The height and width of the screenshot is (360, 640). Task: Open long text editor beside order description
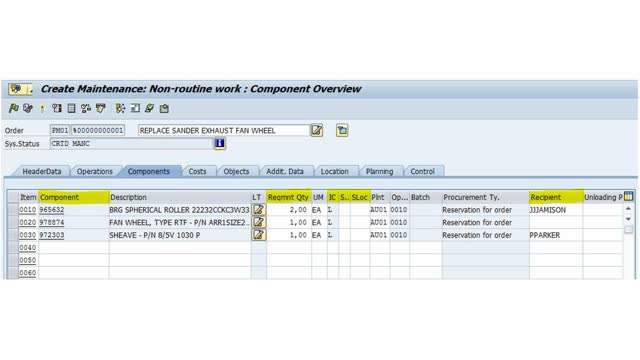point(317,131)
